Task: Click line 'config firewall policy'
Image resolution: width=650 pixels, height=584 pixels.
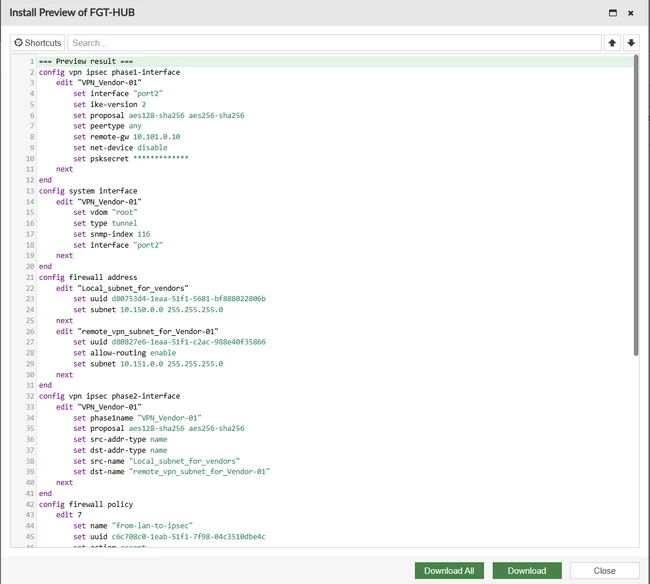Action: coord(86,504)
